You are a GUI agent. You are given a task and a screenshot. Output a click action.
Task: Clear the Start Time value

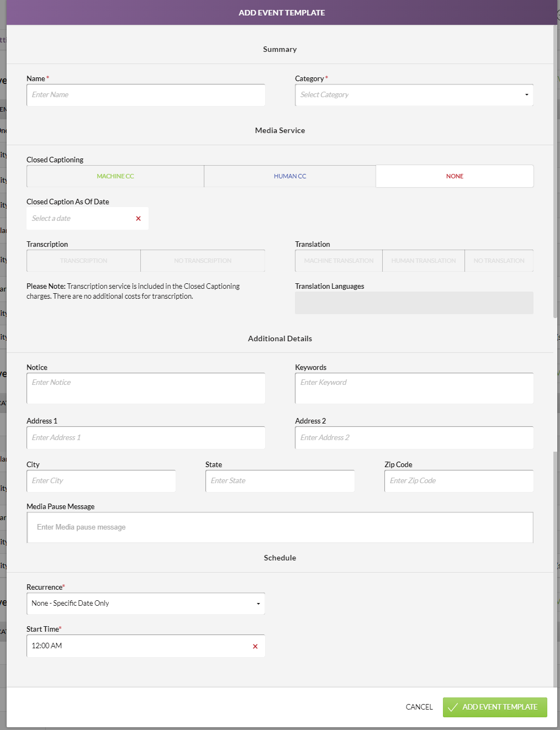pos(255,646)
